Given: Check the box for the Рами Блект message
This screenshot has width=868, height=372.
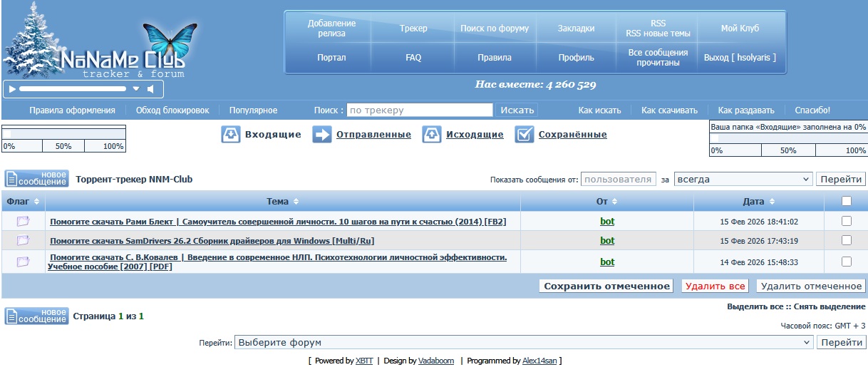Looking at the screenshot, I should 846,222.
